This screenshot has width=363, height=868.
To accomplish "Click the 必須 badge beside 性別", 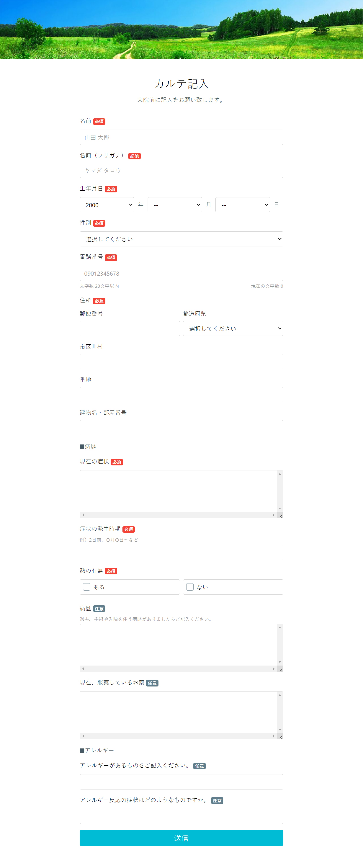I will [x=99, y=223].
